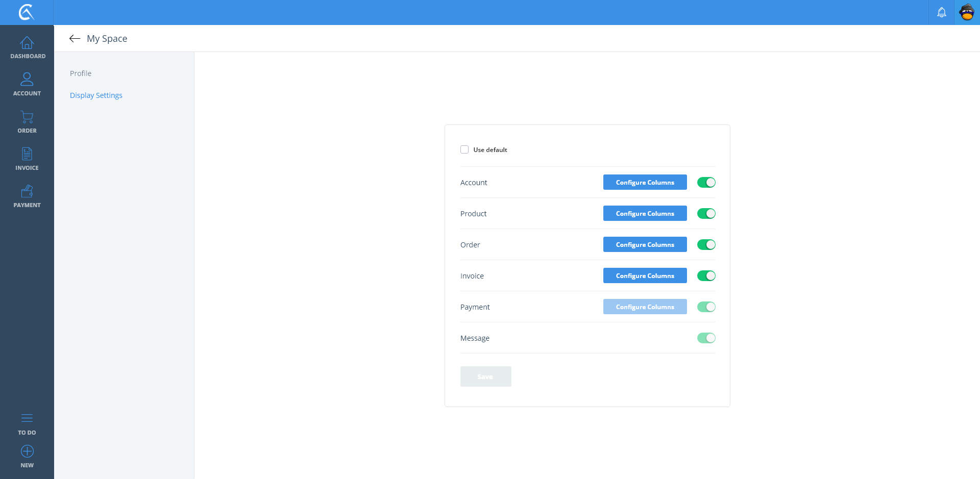Select the Display Settings tab
980x479 pixels.
click(x=96, y=95)
